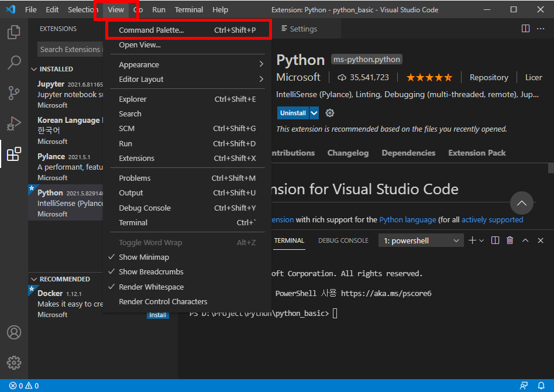This screenshot has height=392, width=554.
Task: Open the Changelog tab
Action: pyautogui.click(x=347, y=153)
